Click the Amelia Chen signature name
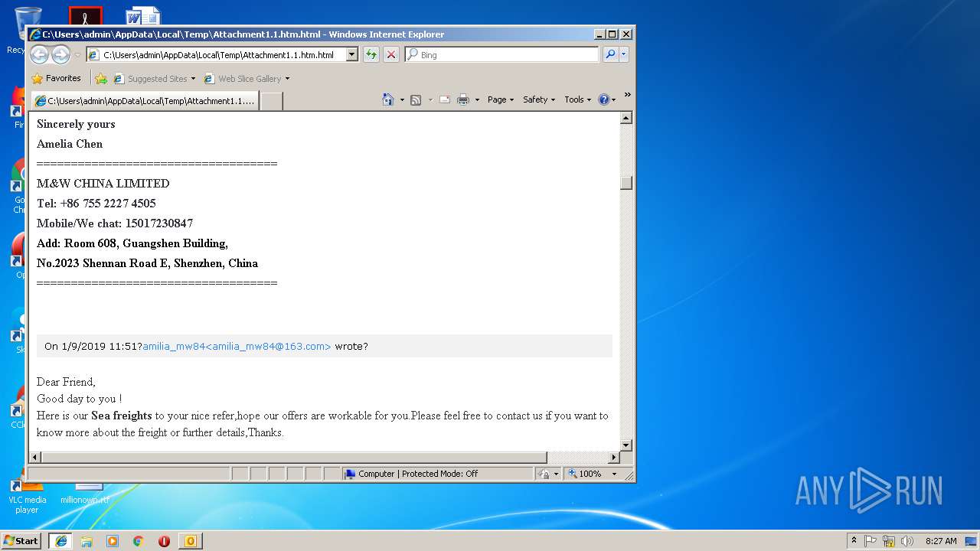 pos(70,144)
